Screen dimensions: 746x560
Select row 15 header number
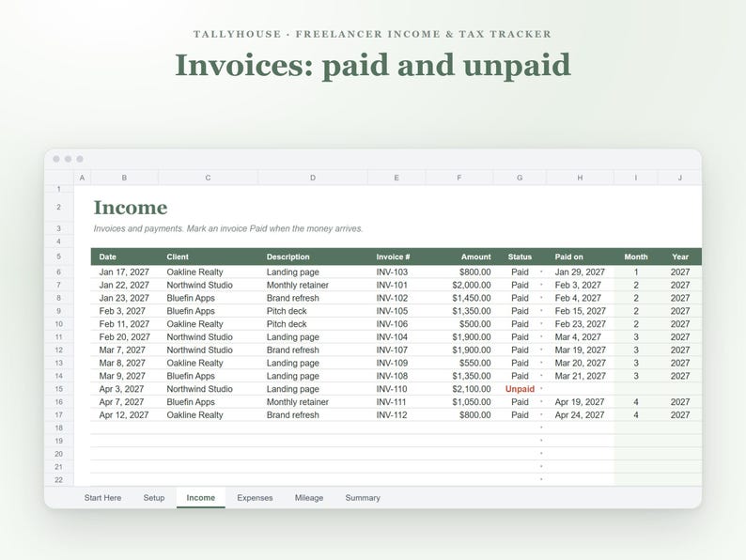point(59,388)
